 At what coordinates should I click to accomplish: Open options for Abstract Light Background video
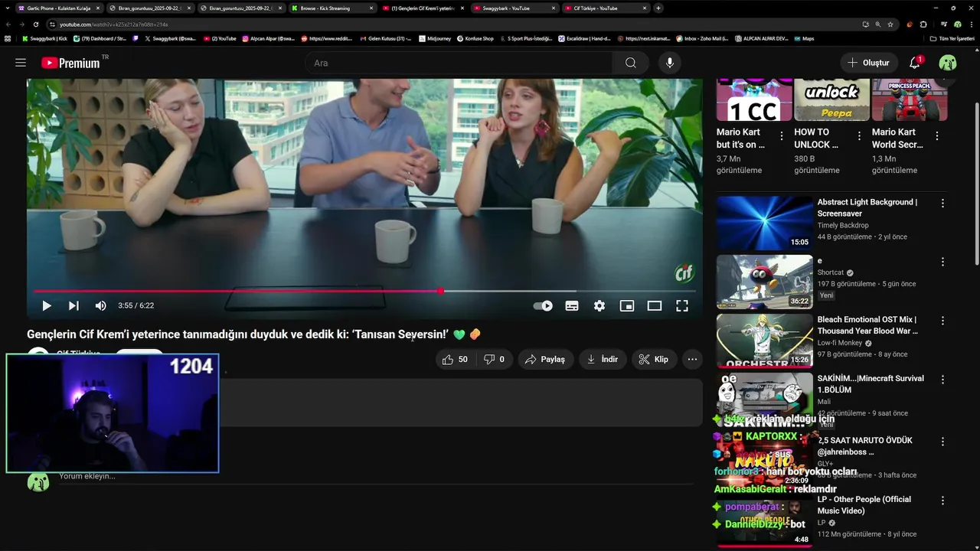pos(942,204)
